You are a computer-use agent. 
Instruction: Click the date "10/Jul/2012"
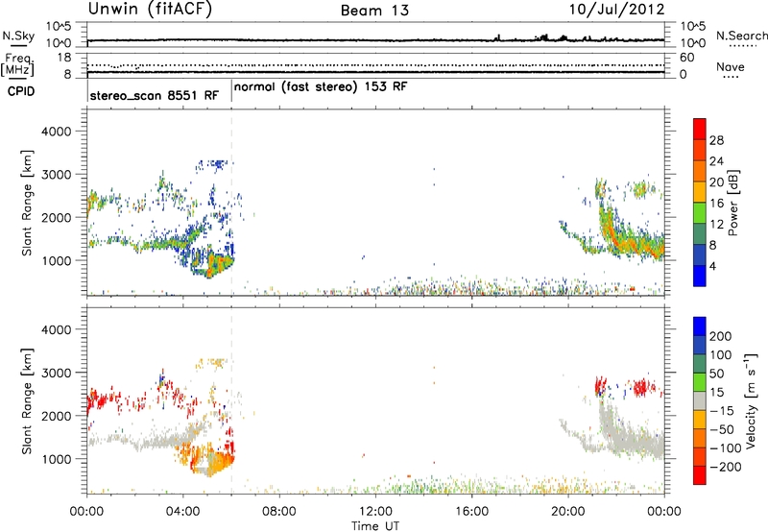click(616, 10)
